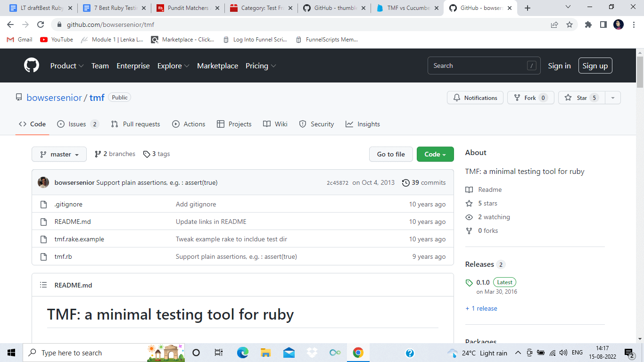Click the watching eye icon
The image size is (644, 362).
[x=469, y=217]
